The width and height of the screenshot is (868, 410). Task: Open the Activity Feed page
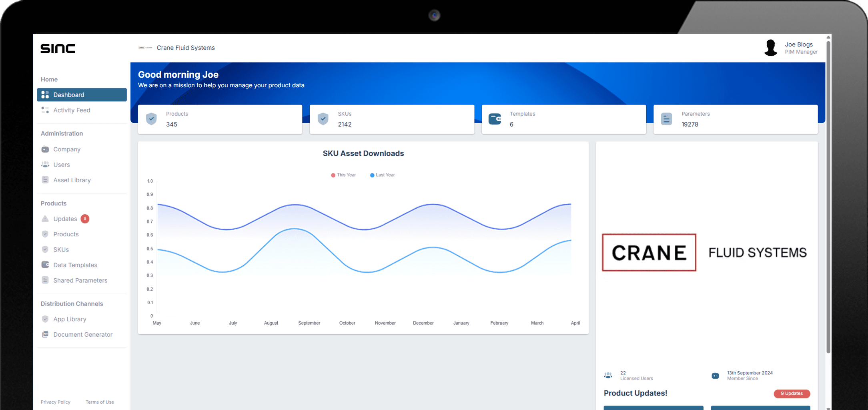click(x=72, y=110)
